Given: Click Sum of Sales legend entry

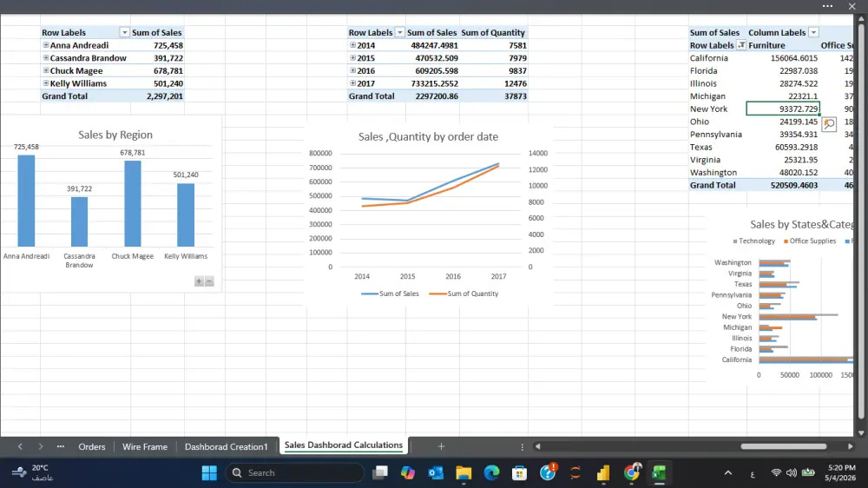Looking at the screenshot, I should pos(391,293).
